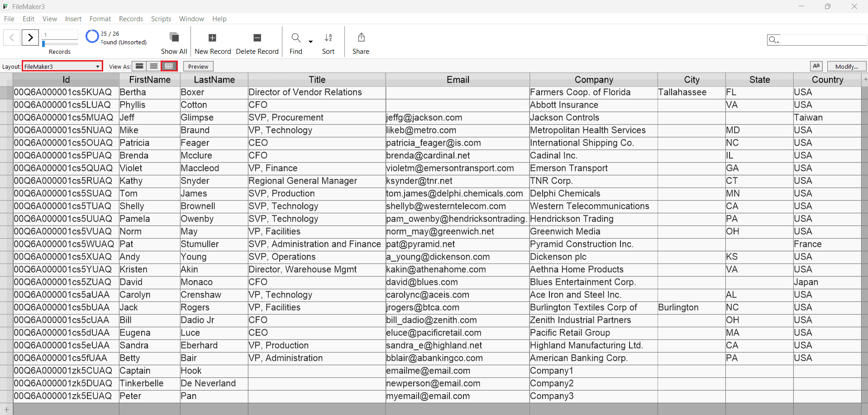The width and height of the screenshot is (868, 415).
Task: Click the Preview button
Action: coord(198,66)
